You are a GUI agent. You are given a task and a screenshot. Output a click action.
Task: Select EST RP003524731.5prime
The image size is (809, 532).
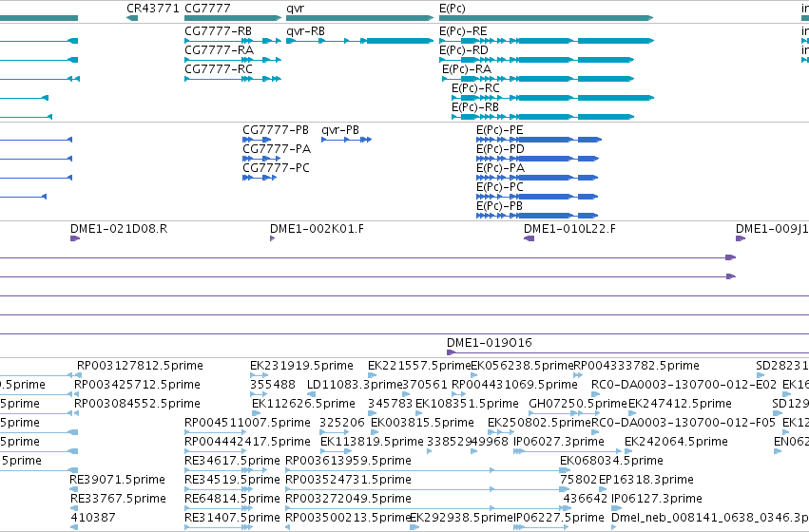click(x=348, y=480)
